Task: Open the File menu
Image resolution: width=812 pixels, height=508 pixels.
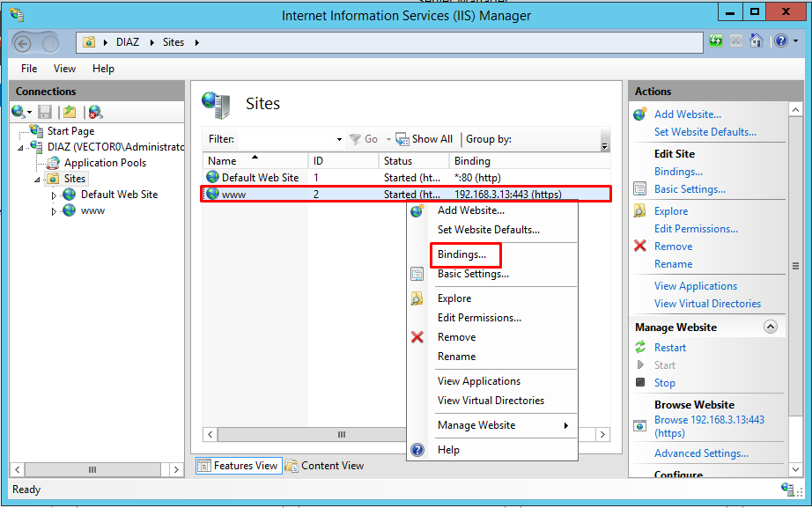Action: [x=29, y=69]
